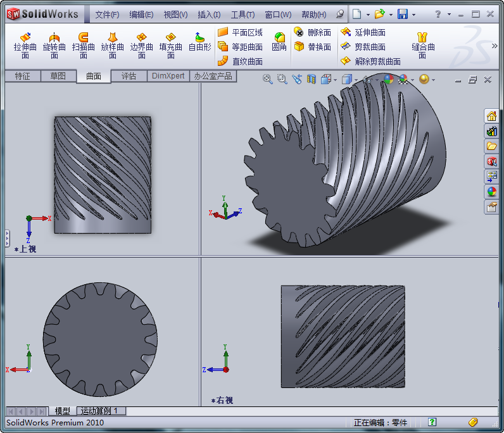
Task: Click the Save floppy disk icon
Action: [x=403, y=14]
